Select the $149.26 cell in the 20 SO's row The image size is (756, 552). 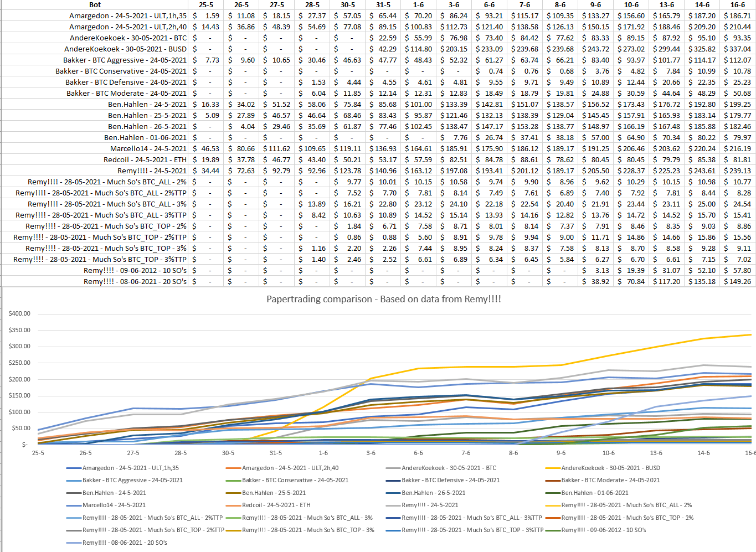738,282
